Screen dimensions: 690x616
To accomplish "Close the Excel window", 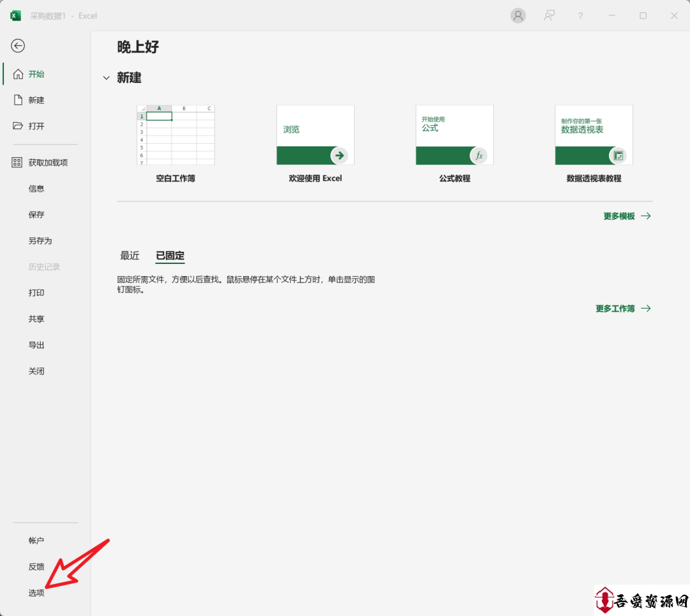I will 674,16.
